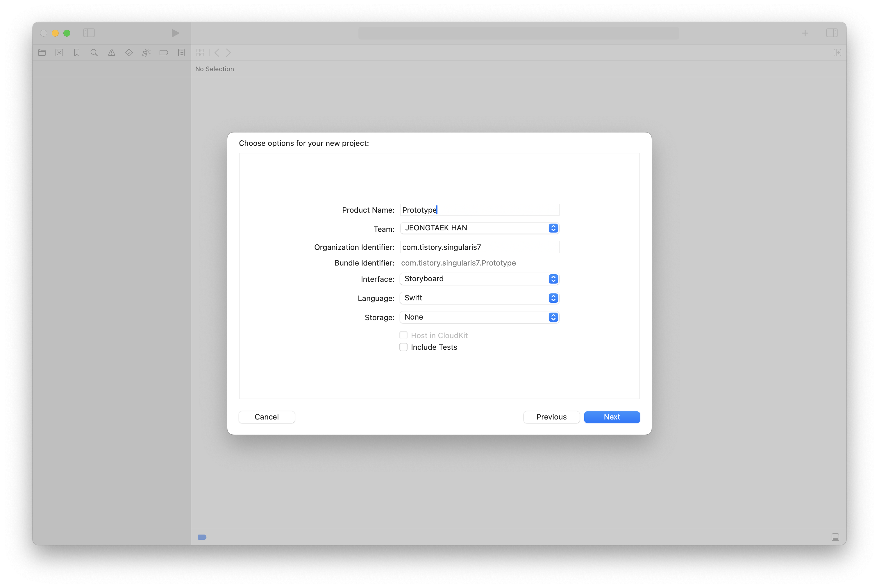Open the Find navigator magnifier icon
This screenshot has width=879, height=588.
coord(94,53)
